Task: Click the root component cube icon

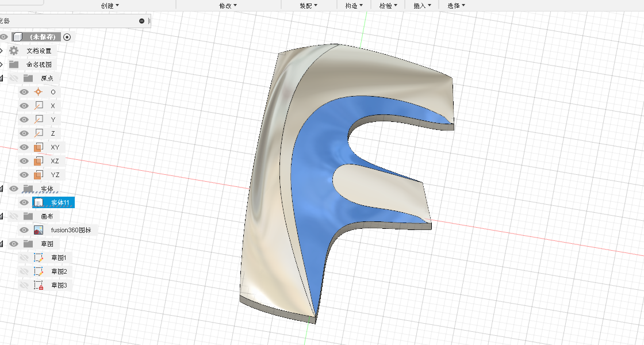Action: tap(18, 37)
